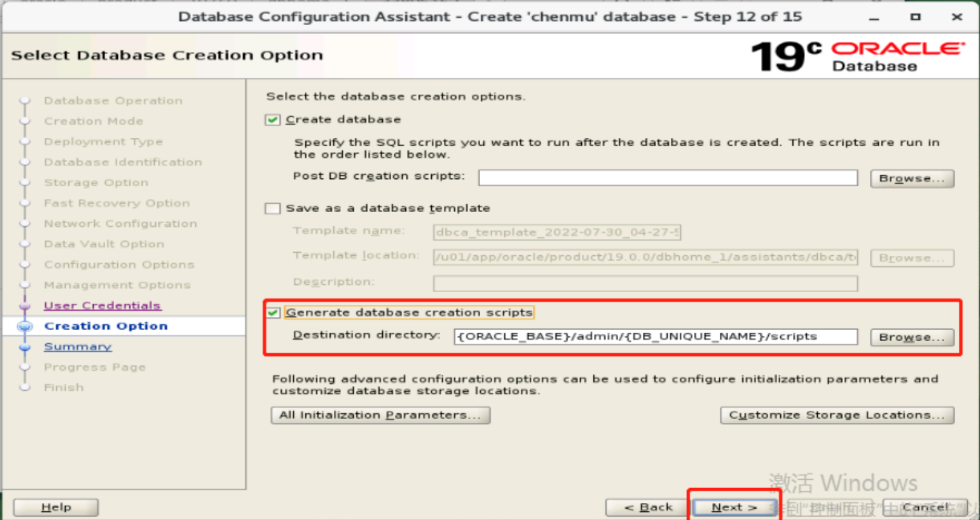Proceed with the Next button

coord(734,507)
